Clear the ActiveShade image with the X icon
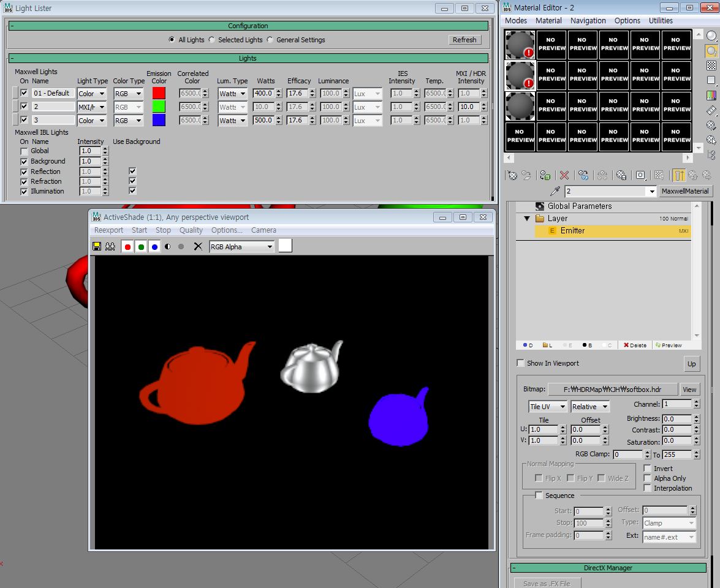The height and width of the screenshot is (588, 720). coord(198,246)
